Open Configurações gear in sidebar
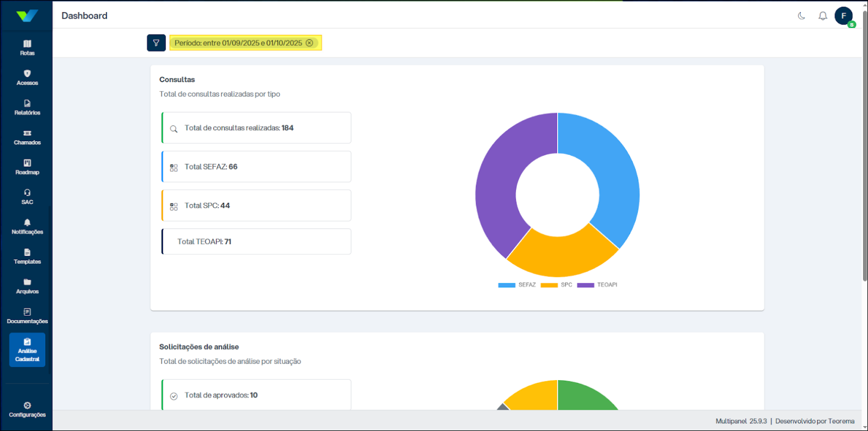The height and width of the screenshot is (431, 868). 27,410
